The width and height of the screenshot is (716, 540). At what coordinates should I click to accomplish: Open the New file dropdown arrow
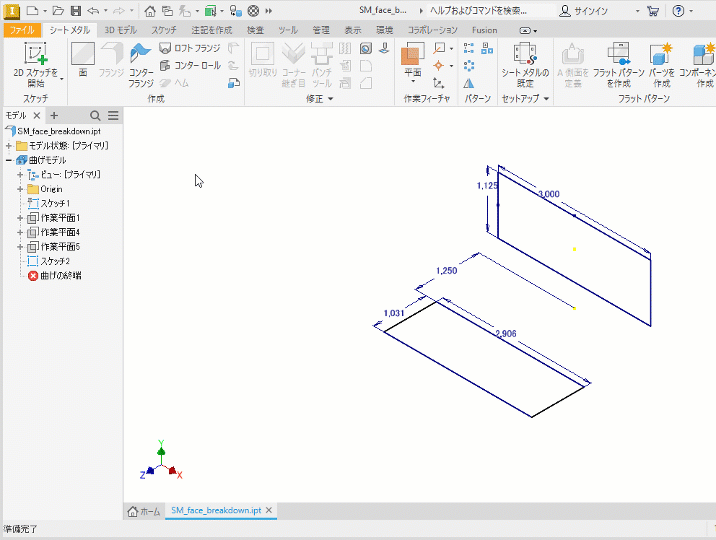45,11
